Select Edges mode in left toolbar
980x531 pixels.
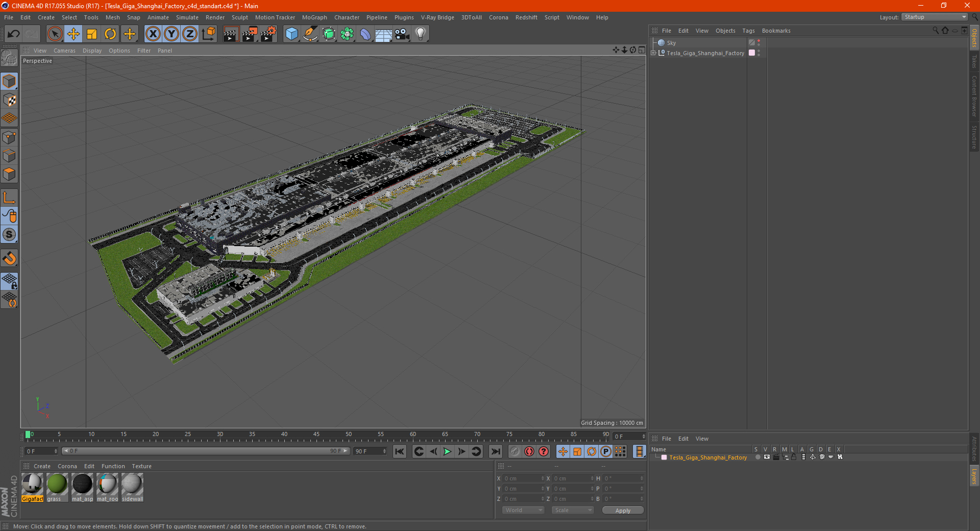[9, 156]
